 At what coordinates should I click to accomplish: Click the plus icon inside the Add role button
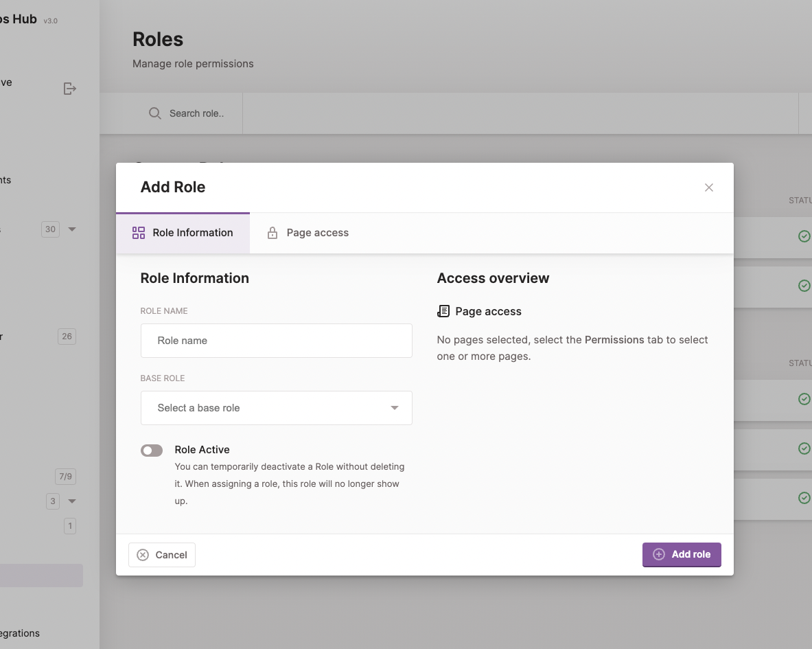658,554
